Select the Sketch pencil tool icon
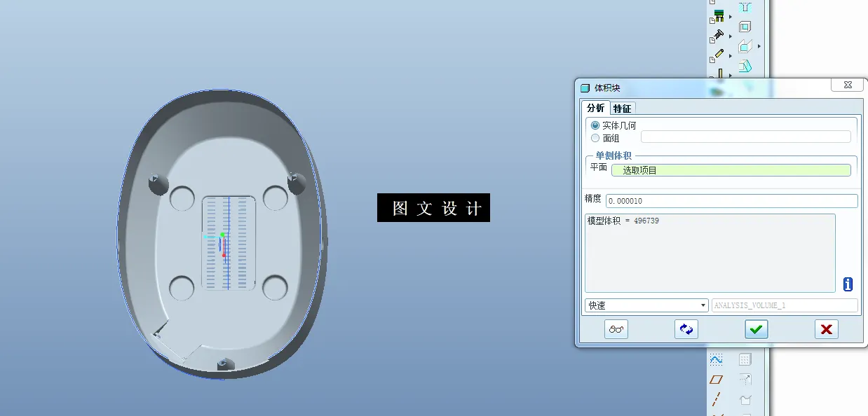868x416 pixels. 719,53
